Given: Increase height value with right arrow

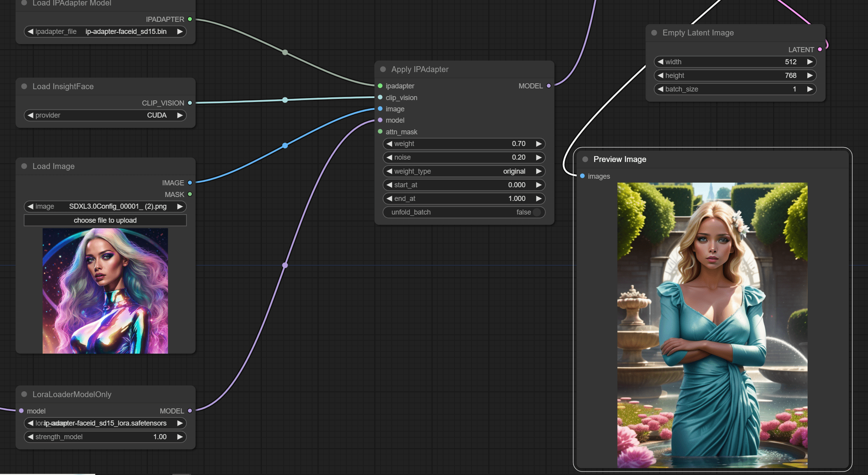Looking at the screenshot, I should tap(810, 76).
